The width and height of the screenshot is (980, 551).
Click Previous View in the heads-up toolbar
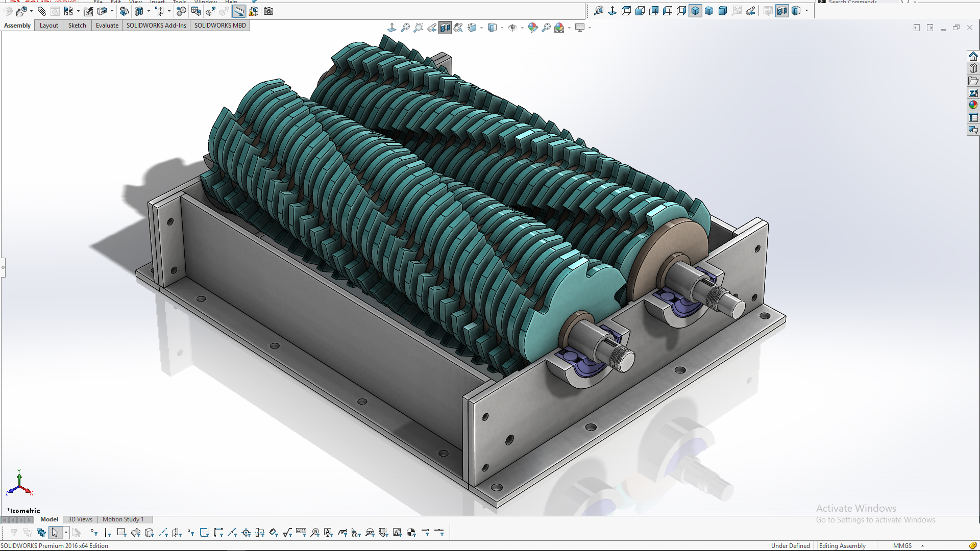pyautogui.click(x=432, y=28)
